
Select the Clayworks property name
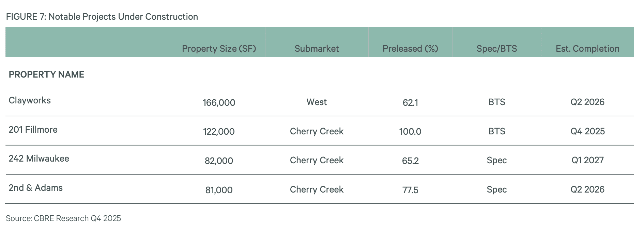(30, 100)
